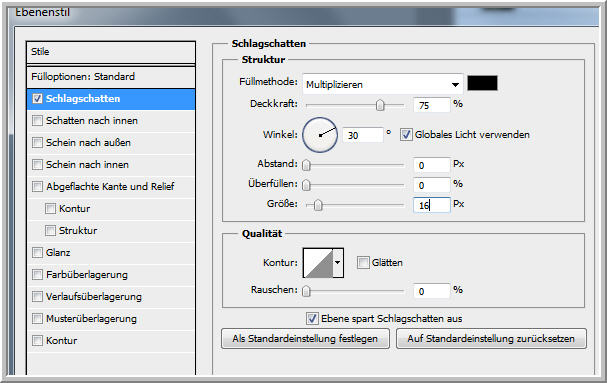Image resolution: width=607 pixels, height=383 pixels.
Task: Toggle Globales Licht verwenden checkbox
Action: coord(406,135)
